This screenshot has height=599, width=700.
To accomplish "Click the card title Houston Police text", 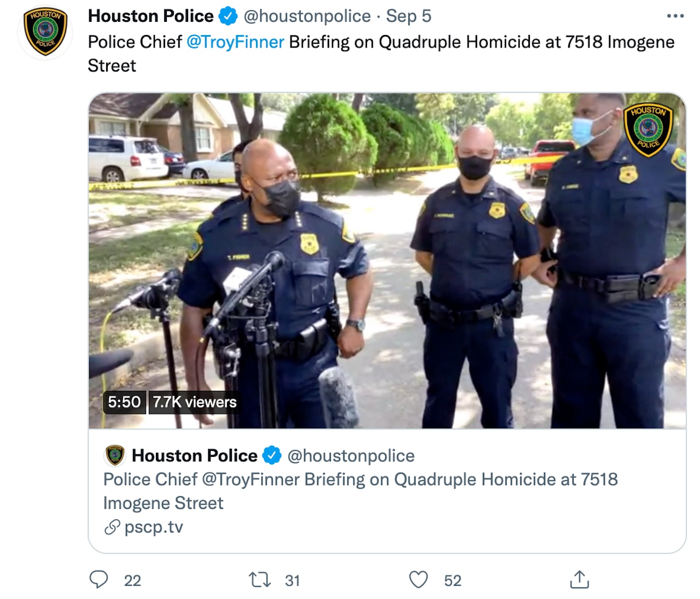I will coord(195,455).
